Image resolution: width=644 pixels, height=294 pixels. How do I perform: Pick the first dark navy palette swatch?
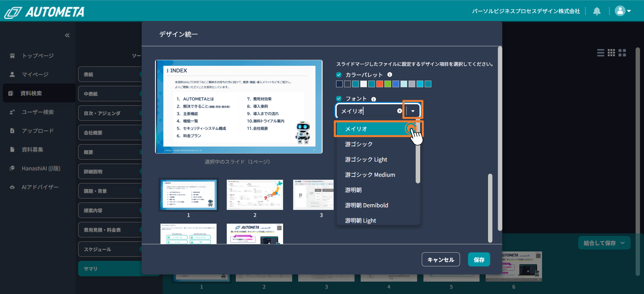pos(339,84)
